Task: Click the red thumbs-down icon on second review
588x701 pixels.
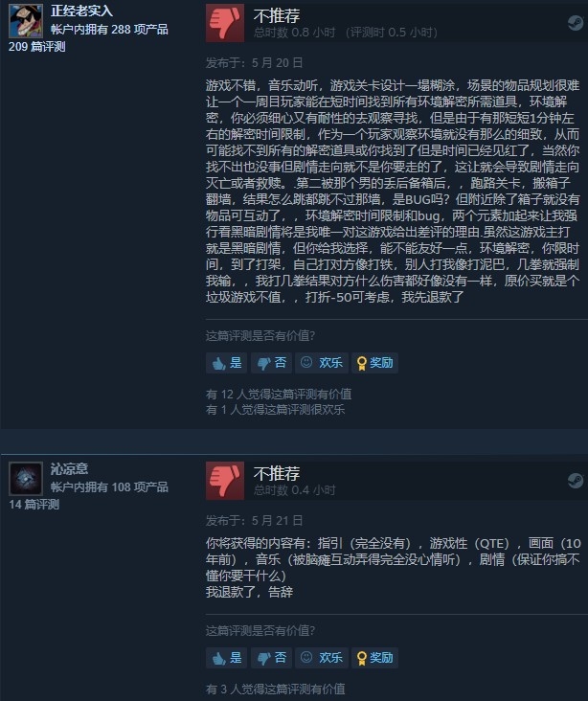Action: click(x=225, y=481)
